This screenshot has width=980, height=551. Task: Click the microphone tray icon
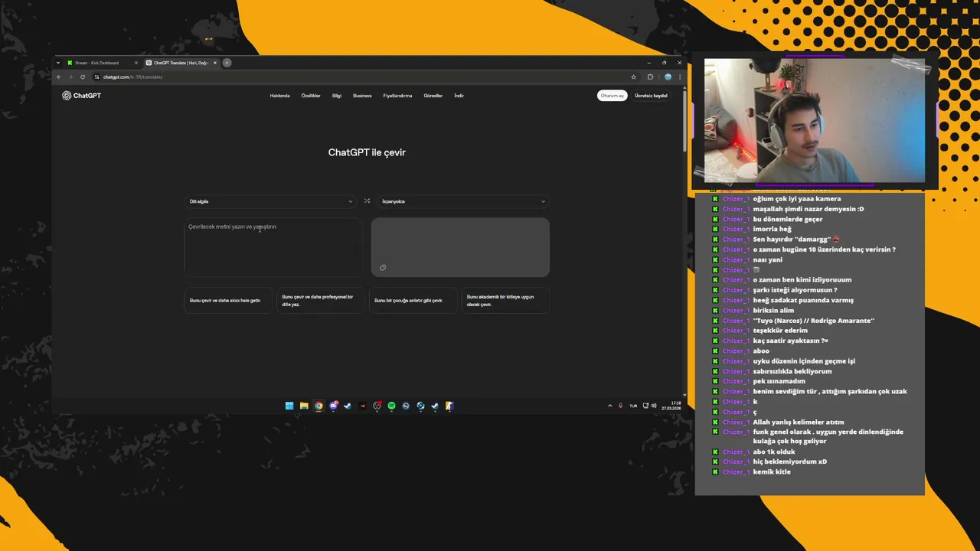621,406
